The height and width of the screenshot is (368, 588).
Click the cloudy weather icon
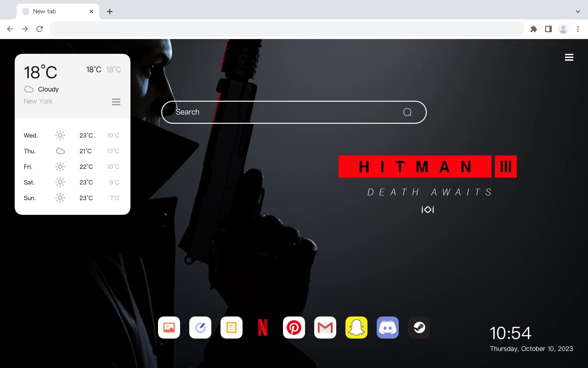click(28, 89)
